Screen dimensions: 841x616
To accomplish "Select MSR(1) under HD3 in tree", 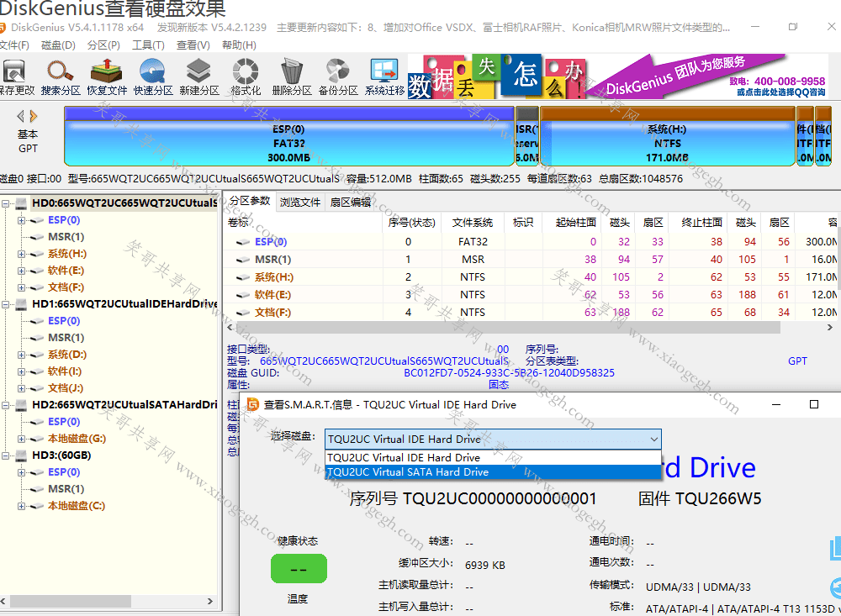I will pos(66,489).
